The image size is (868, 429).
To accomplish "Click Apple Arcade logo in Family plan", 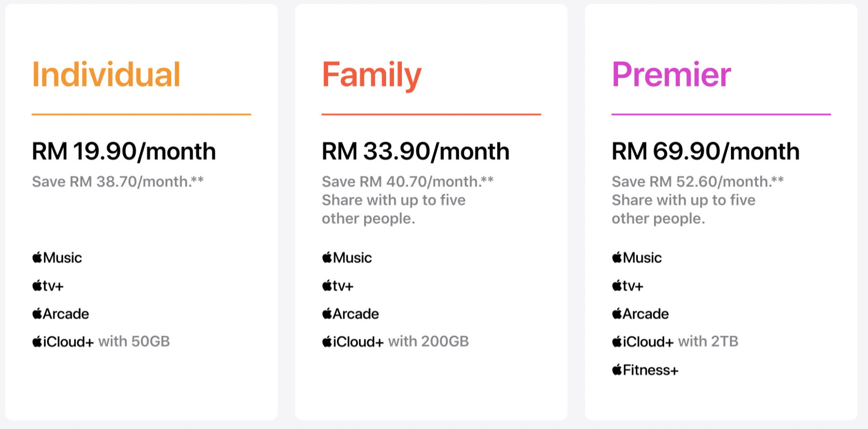I will (x=350, y=314).
